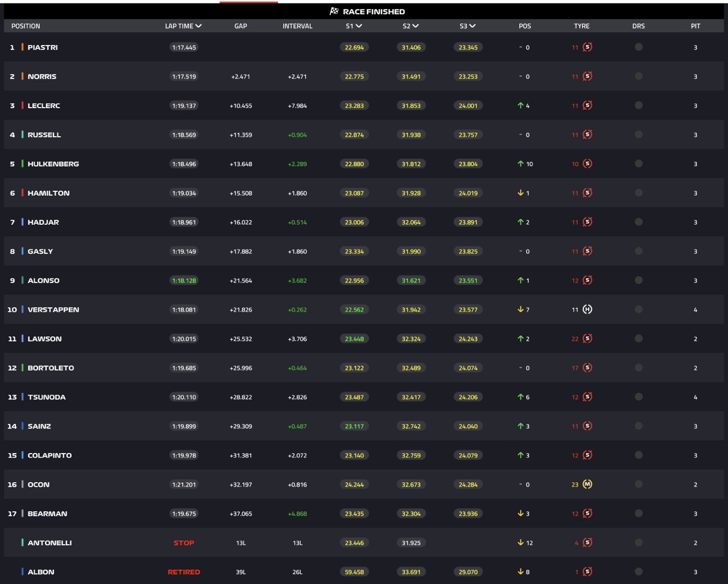Click the green up arrow in Leclerc's POS cell
Image resolution: width=728 pixels, height=584 pixels.
click(x=520, y=105)
